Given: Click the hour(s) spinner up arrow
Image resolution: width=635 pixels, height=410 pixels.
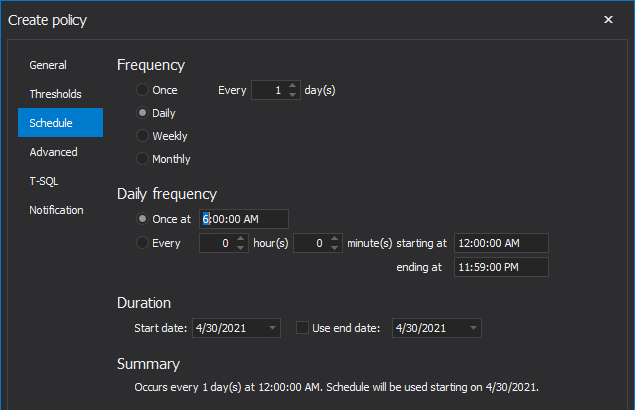Looking at the screenshot, I should coord(241,239).
